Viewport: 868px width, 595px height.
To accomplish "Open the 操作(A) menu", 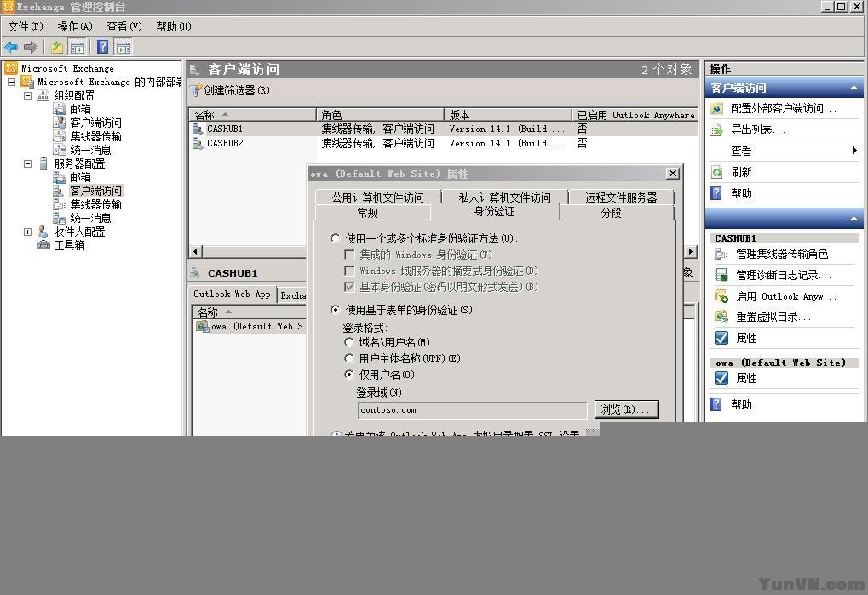I will pos(75,26).
